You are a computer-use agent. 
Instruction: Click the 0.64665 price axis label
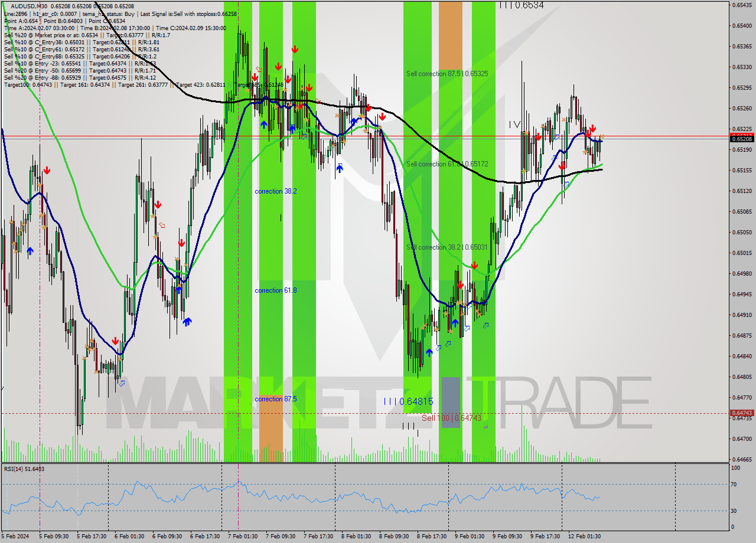pos(742,459)
